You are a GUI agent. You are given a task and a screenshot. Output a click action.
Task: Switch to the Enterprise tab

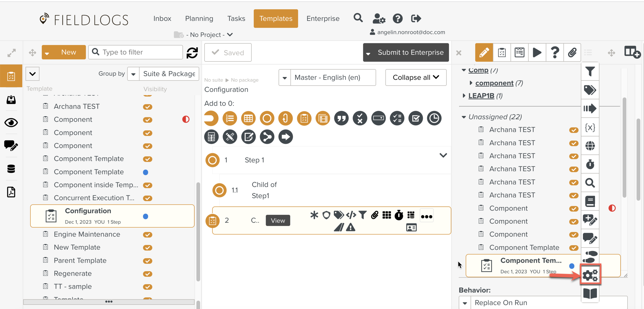(323, 19)
